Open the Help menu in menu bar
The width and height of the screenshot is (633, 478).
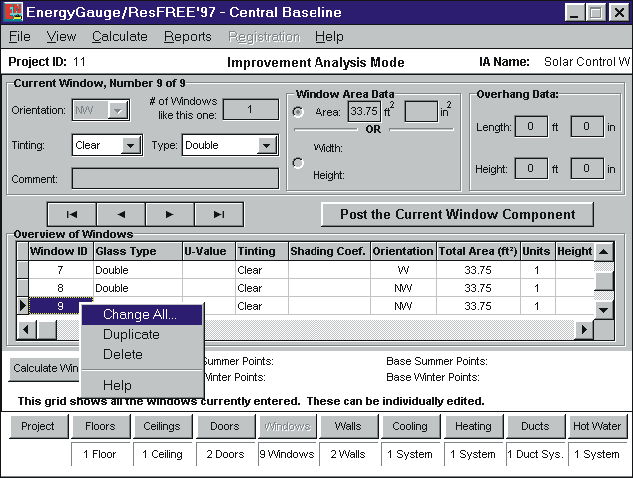(x=329, y=37)
